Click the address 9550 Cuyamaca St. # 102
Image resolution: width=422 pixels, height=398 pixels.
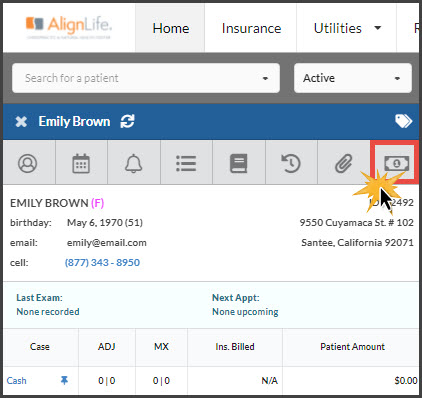click(356, 223)
